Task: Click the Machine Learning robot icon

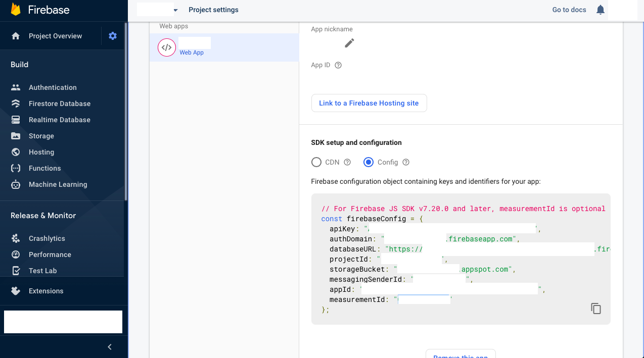Action: 16,184
